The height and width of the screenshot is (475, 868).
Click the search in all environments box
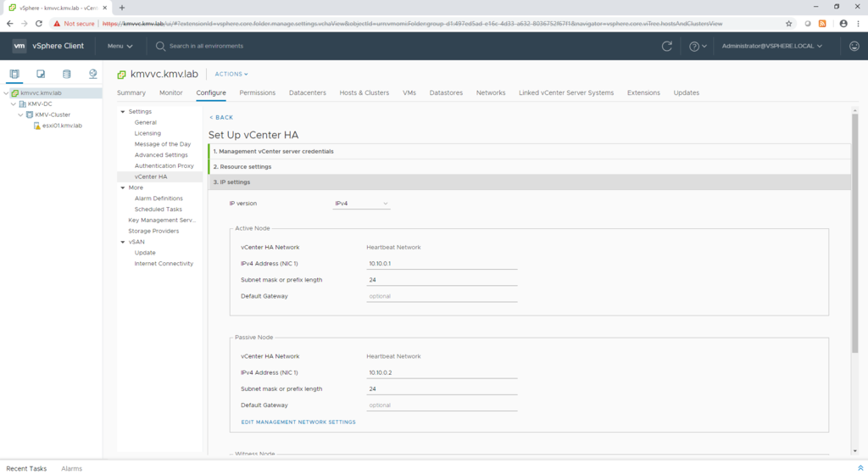click(x=207, y=46)
